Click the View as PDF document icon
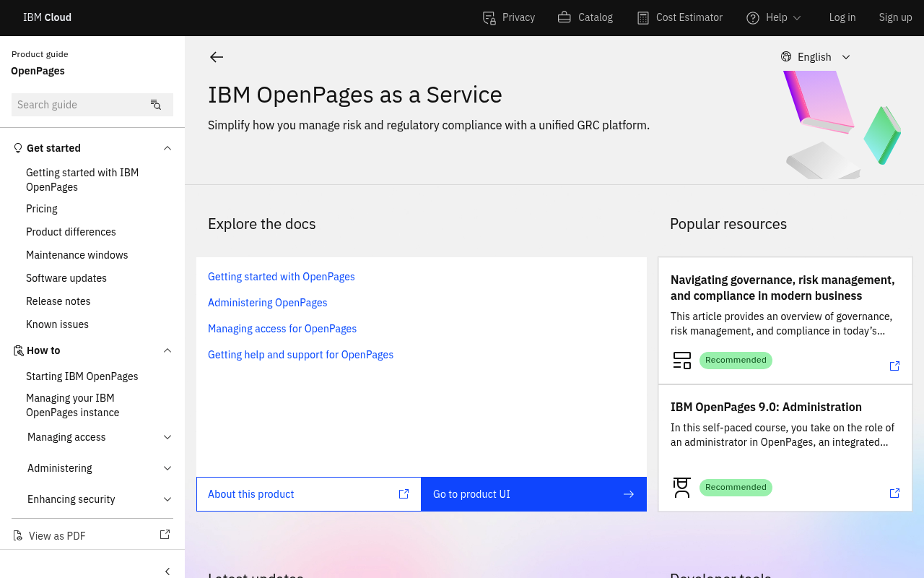924x578 pixels. point(18,535)
